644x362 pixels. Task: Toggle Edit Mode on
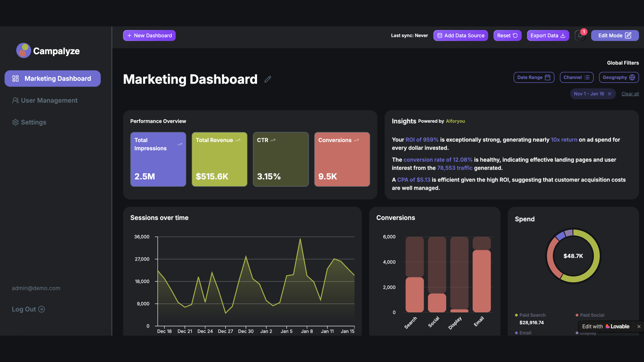(614, 36)
